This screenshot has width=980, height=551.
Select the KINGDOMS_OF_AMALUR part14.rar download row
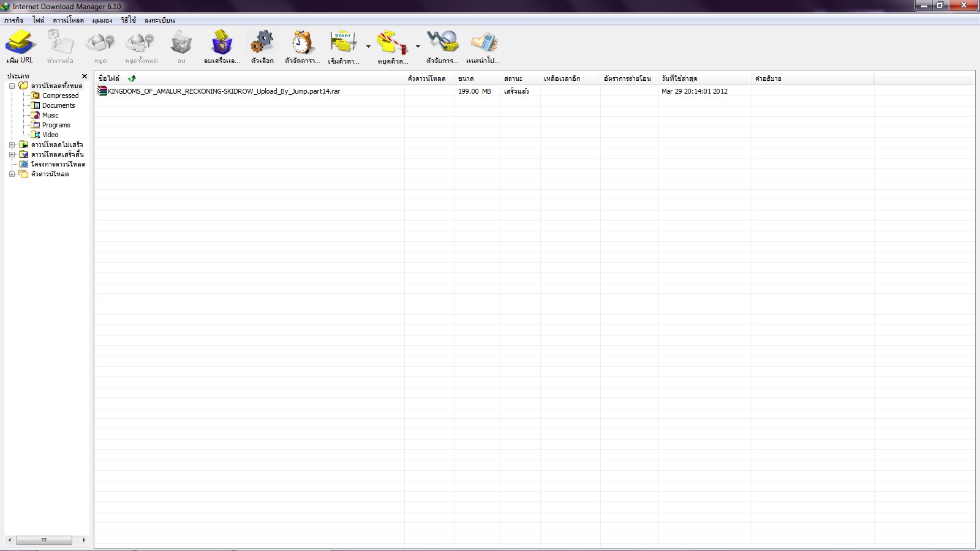click(x=534, y=91)
